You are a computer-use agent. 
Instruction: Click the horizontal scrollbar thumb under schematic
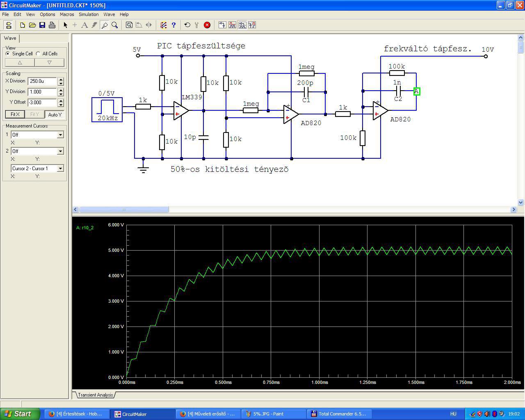[x=123, y=209]
